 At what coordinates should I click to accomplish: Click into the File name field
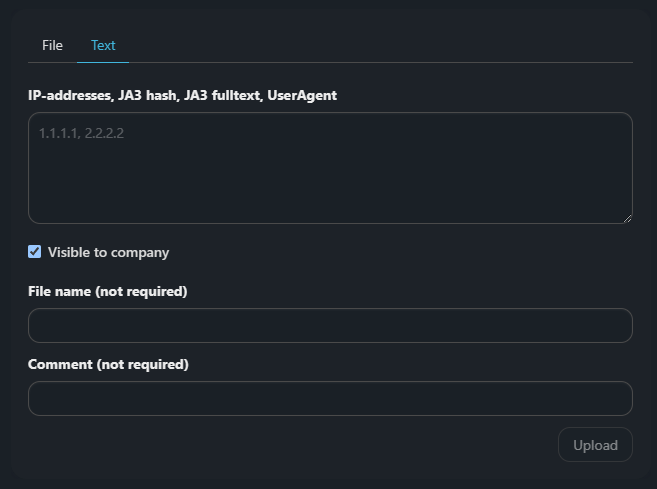(330, 326)
